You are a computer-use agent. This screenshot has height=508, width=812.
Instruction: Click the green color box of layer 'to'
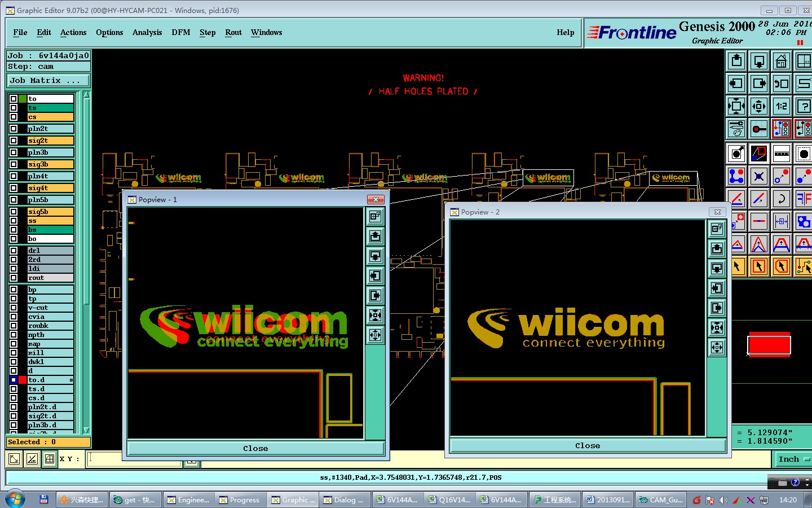coord(23,99)
